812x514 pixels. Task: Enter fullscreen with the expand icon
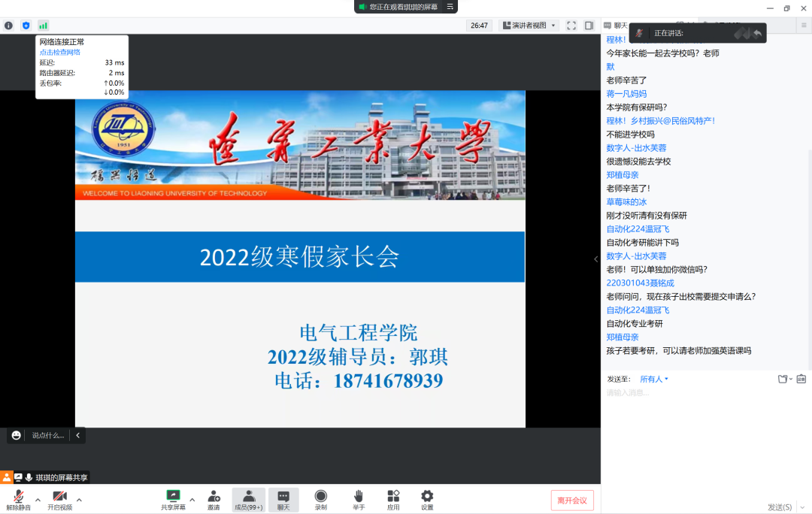pyautogui.click(x=571, y=26)
